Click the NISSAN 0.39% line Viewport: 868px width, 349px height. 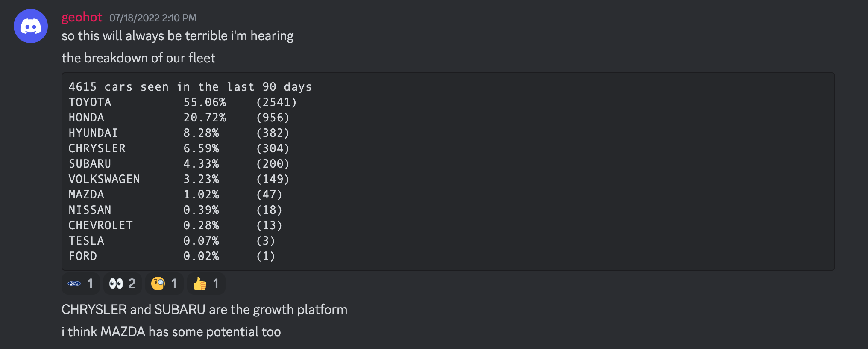[x=176, y=210]
